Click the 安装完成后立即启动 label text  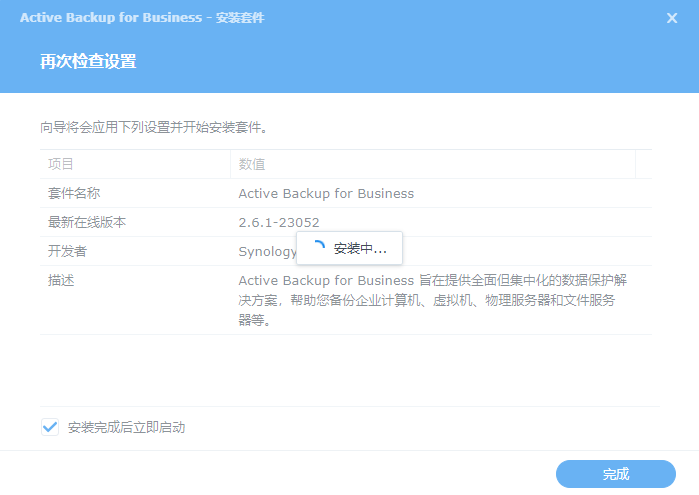point(127,427)
